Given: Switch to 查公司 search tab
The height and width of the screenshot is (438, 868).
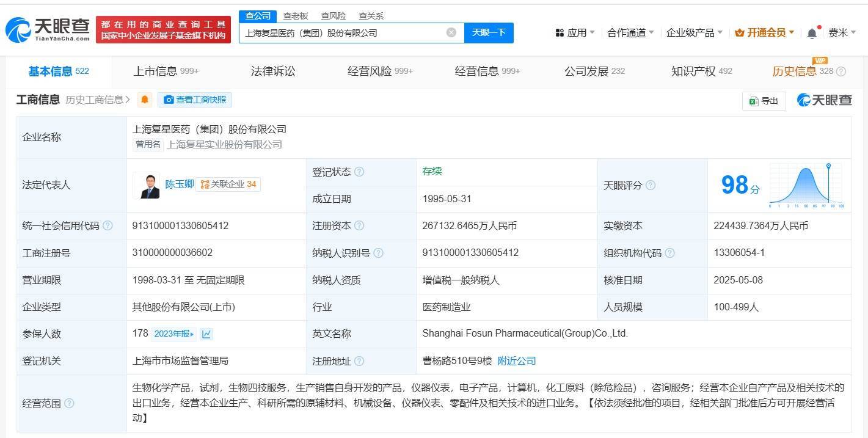Looking at the screenshot, I should point(258,16).
